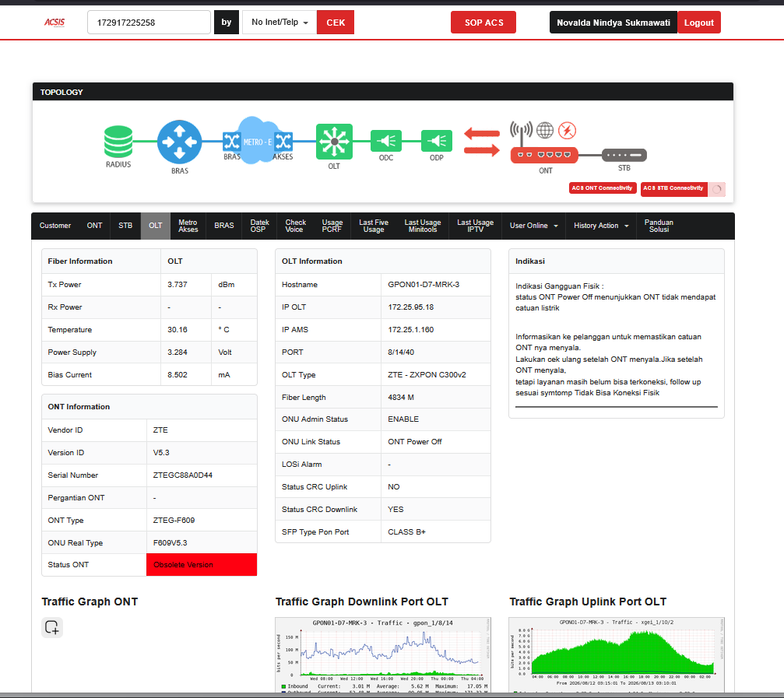Viewport: 784px width, 698px height.
Task: Click the globe internet icon above ONT
Action: click(545, 131)
